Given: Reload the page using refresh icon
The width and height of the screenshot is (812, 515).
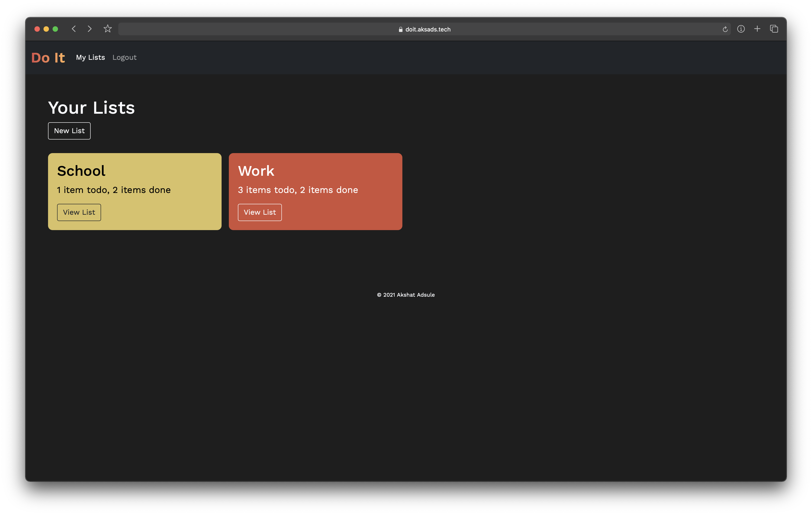Looking at the screenshot, I should 725,29.
